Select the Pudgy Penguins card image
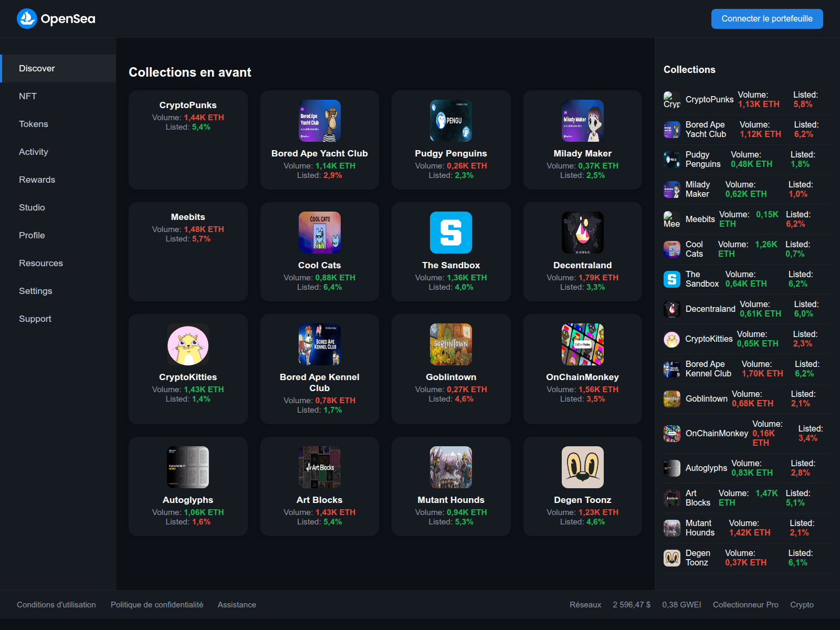Viewport: 840px width, 630px height. point(450,121)
